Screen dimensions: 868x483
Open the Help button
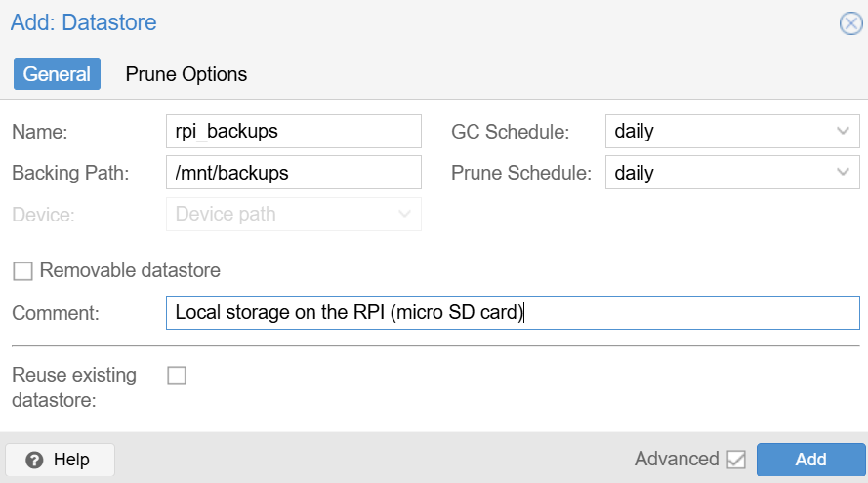pyautogui.click(x=60, y=460)
